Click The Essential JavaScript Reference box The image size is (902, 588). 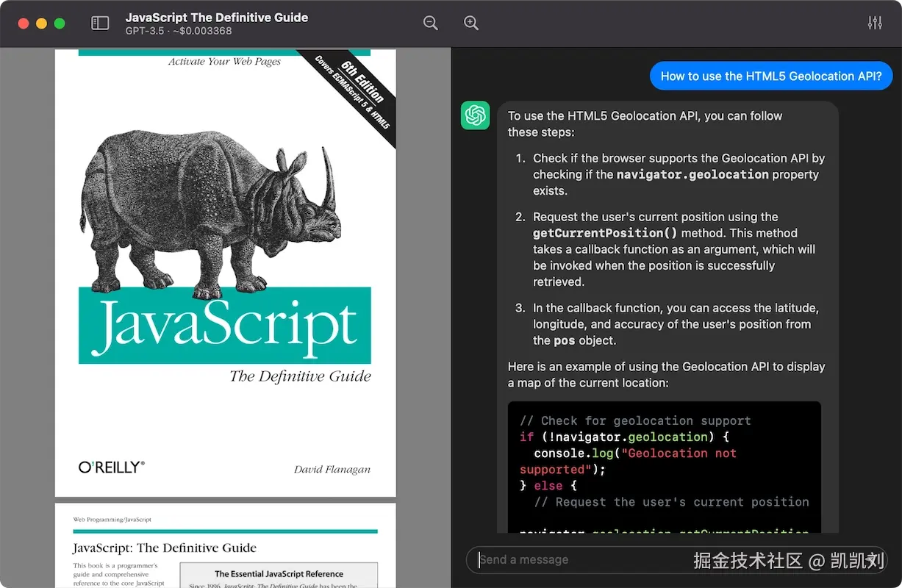(279, 574)
